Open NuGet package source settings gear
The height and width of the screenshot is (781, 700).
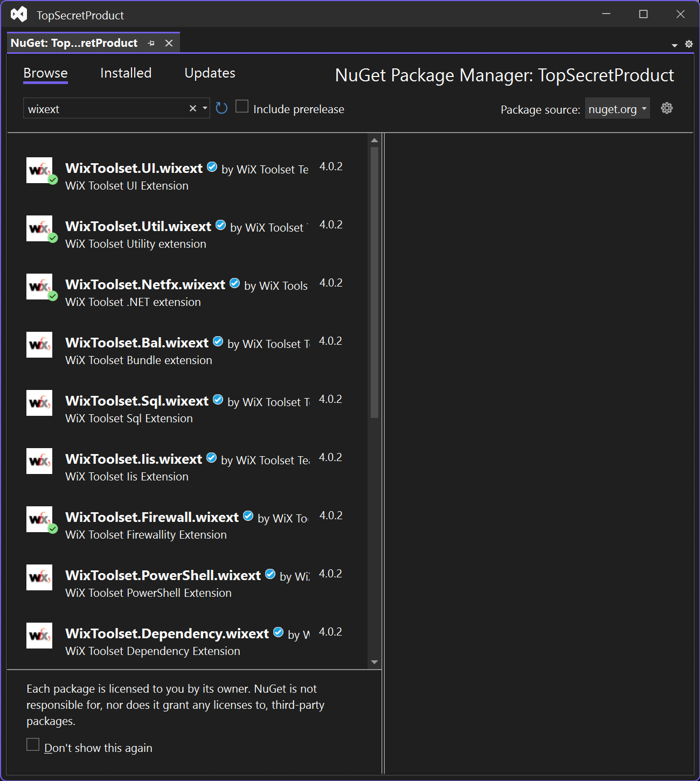pyautogui.click(x=667, y=108)
